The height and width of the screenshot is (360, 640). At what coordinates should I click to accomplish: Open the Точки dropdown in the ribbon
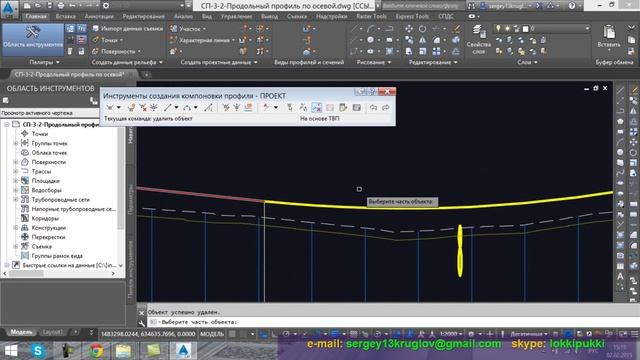click(108, 40)
